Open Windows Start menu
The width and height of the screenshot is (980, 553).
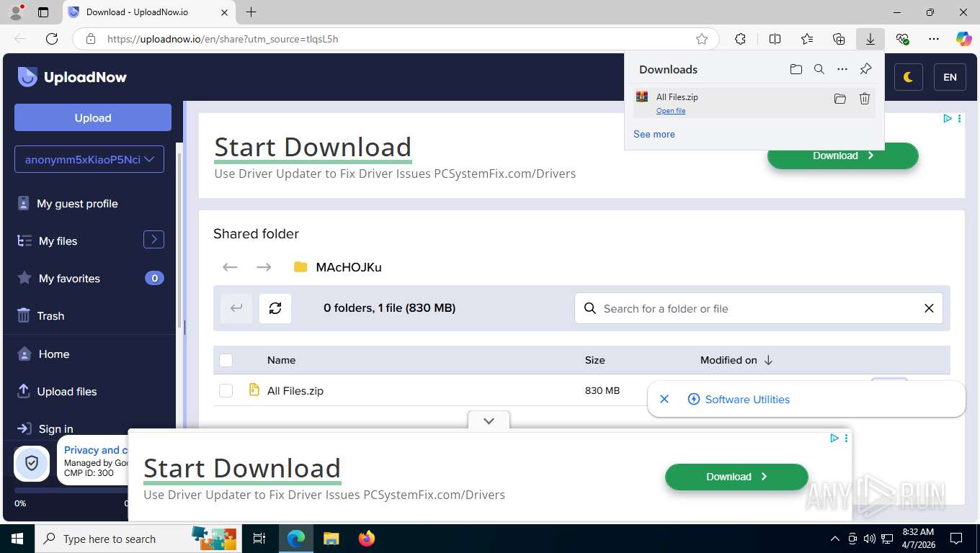[17, 539]
